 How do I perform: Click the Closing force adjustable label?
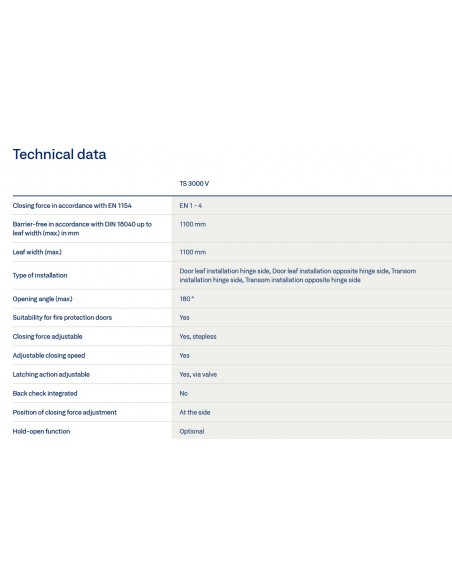pyautogui.click(x=47, y=337)
